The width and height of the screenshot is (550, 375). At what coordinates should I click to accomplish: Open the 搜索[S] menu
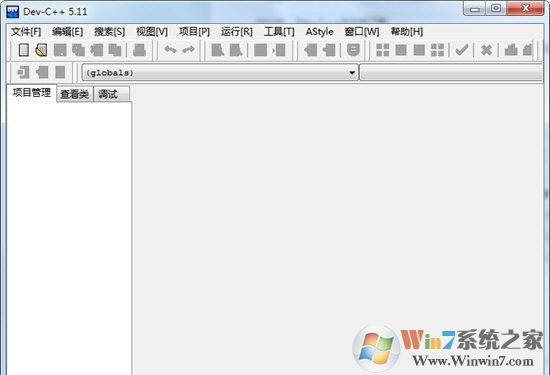point(109,32)
